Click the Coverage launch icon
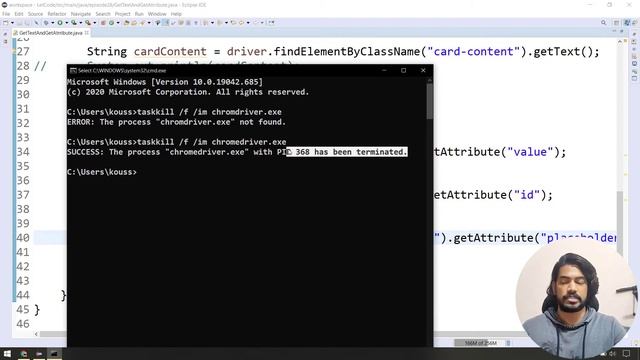This screenshot has width=640, height=360. [74, 23]
